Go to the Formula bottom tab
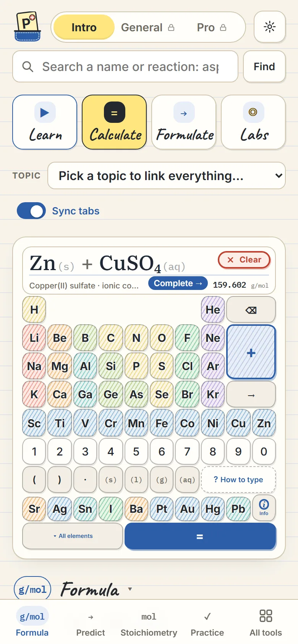 pyautogui.click(x=32, y=623)
